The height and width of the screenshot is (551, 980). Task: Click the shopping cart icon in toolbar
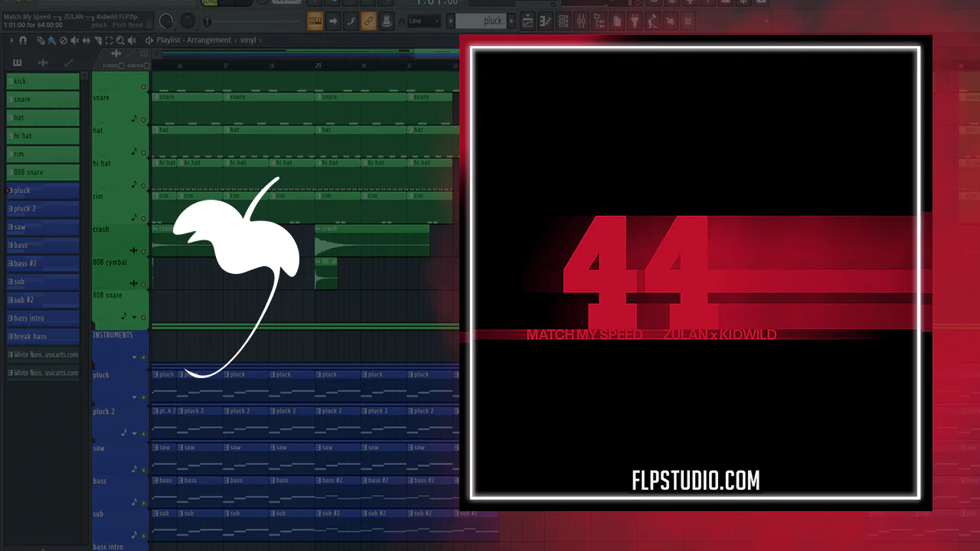[687, 21]
